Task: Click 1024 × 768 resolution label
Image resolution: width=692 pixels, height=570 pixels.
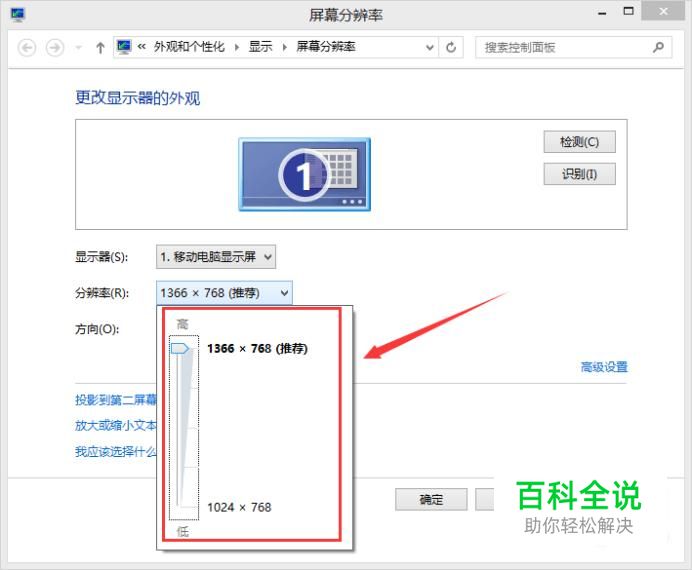Action: point(239,507)
